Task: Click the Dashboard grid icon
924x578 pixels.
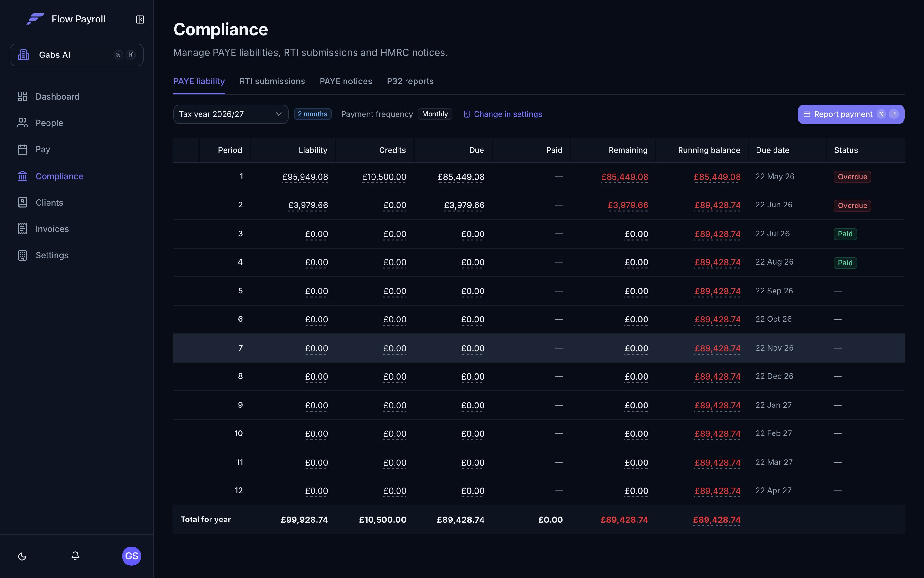Action: (22, 96)
